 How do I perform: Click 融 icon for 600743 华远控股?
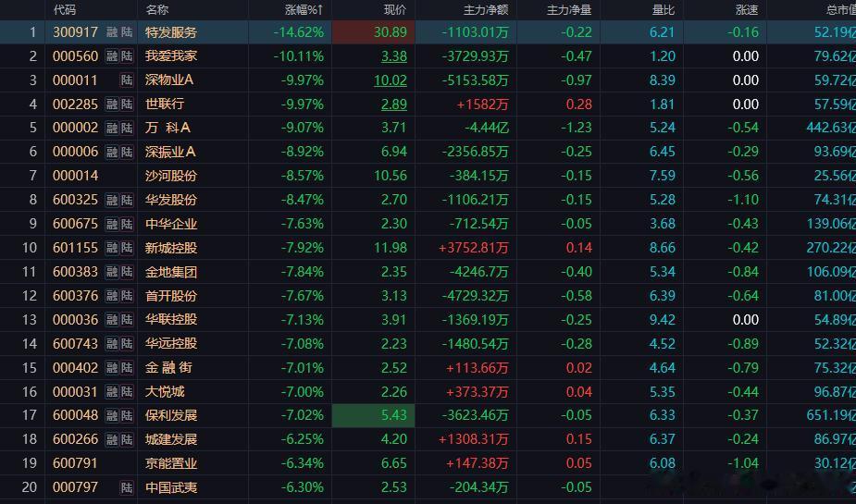(x=112, y=344)
